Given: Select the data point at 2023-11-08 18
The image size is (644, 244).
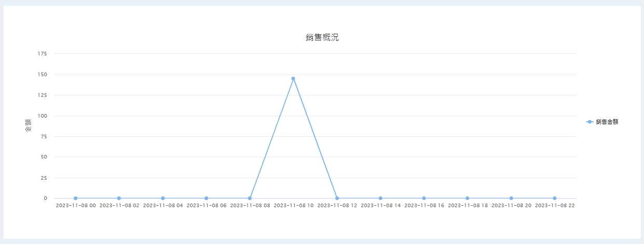Looking at the screenshot, I should (x=468, y=198).
